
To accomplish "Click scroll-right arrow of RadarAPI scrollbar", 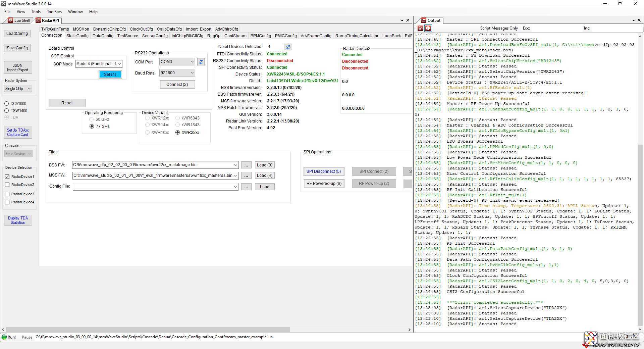I will click(409, 330).
